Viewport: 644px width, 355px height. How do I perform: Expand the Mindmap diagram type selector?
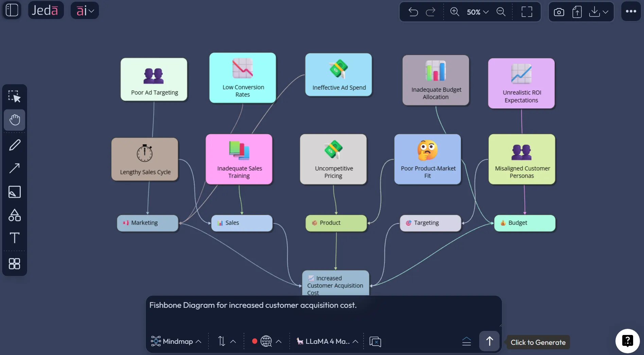[x=176, y=341]
